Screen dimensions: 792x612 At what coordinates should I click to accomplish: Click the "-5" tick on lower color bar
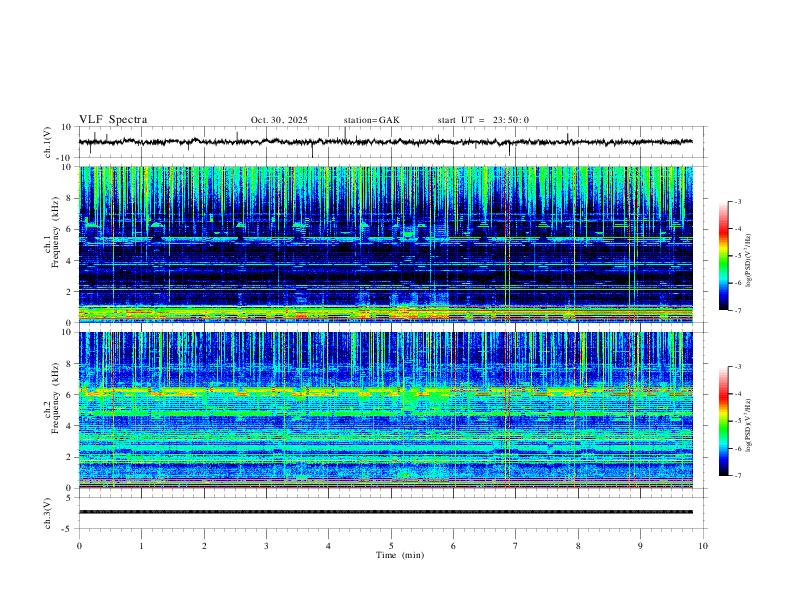coord(737,421)
